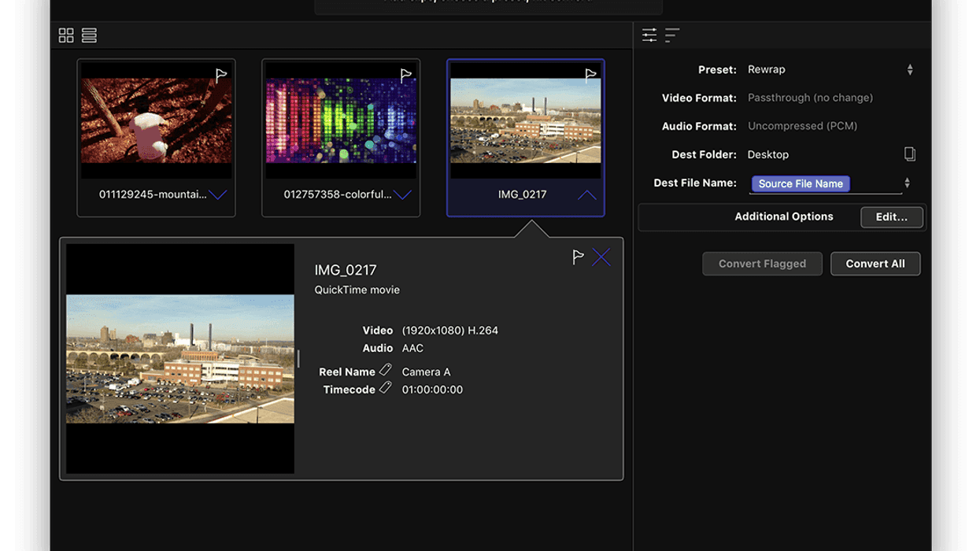Flag the IMG_0217 thumbnail card
The width and height of the screenshot is (980, 551).
point(590,75)
